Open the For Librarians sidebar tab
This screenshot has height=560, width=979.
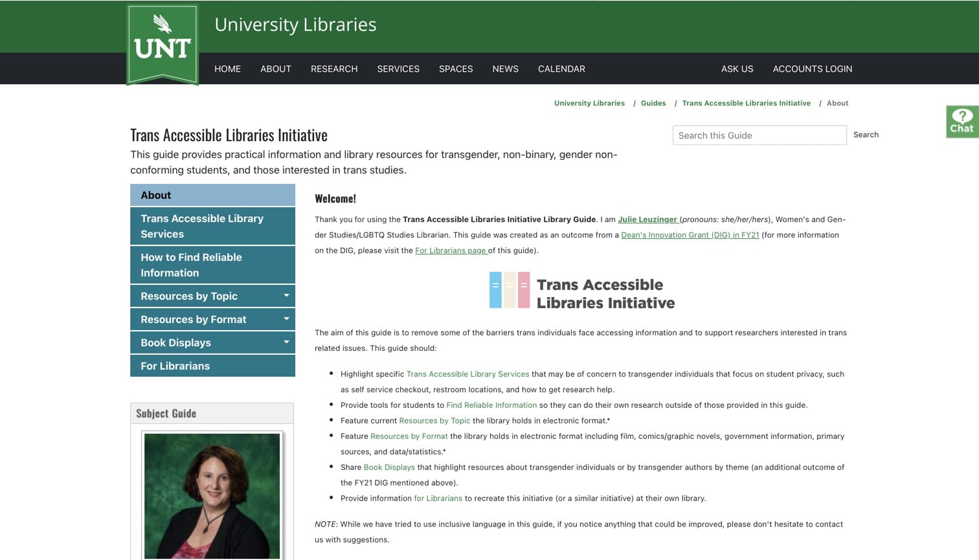[212, 366]
